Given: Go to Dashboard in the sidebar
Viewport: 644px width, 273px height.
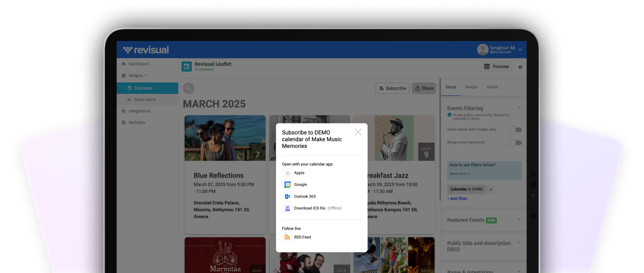Looking at the screenshot, I should point(138,64).
